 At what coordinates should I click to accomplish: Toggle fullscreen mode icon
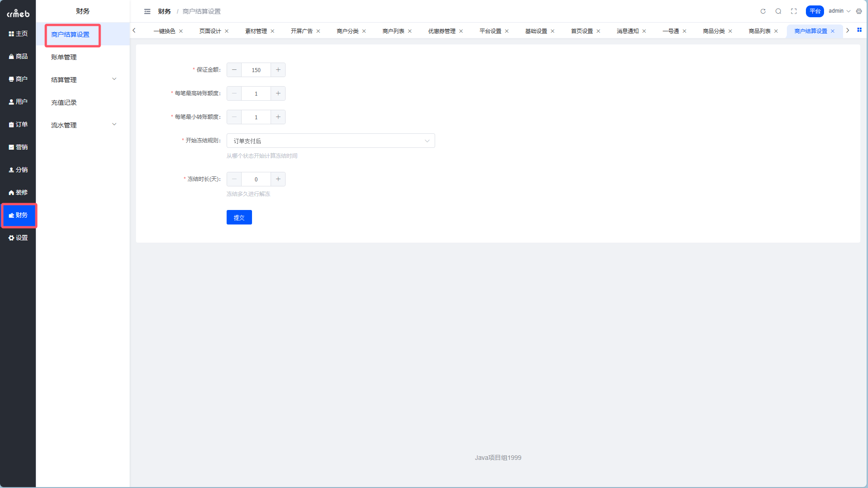point(794,11)
